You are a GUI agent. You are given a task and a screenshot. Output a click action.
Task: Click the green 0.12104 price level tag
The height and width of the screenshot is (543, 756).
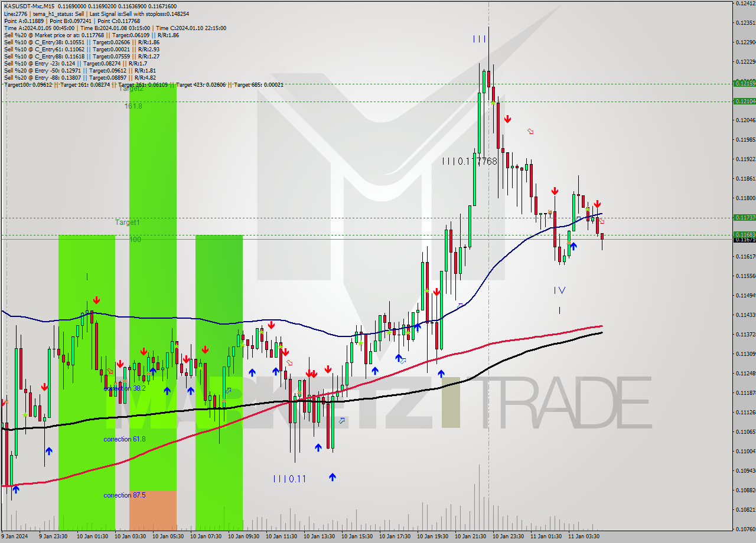[x=744, y=102]
